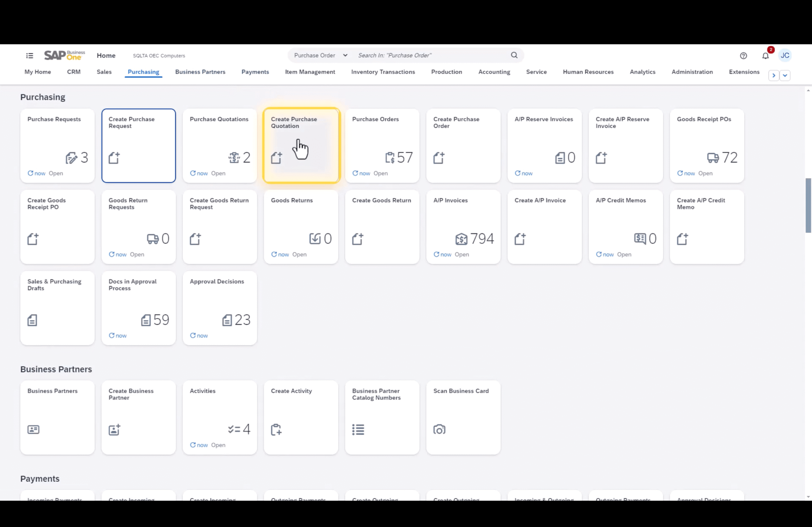Click add-contact icon in Create Business Partner tile
The image size is (812, 527).
click(115, 429)
